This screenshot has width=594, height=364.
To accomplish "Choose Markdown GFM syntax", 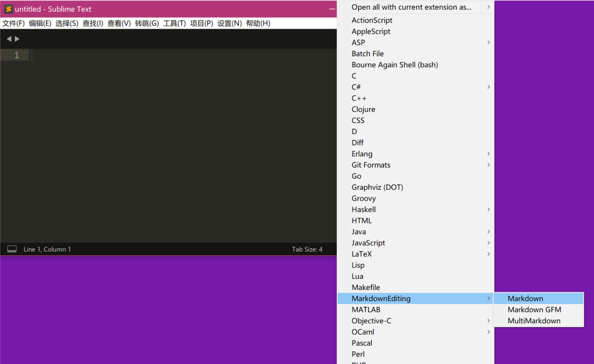I will pyautogui.click(x=538, y=310).
